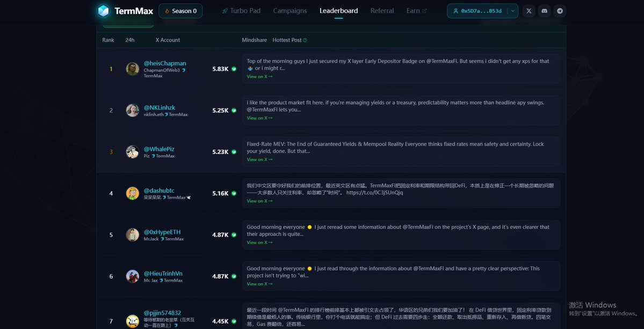Screen dimensions: 644x329
Task: Click the user icon inside the wallet button
Action: coord(457,10)
